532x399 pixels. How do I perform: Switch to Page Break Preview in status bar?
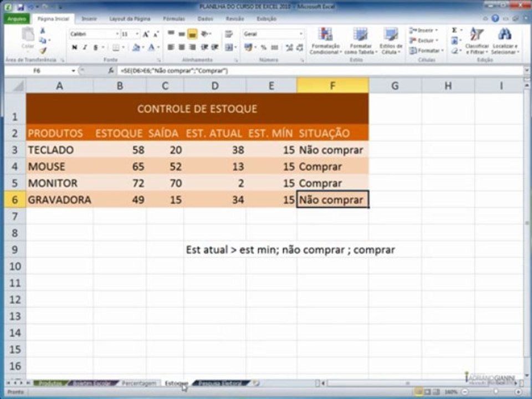tap(436, 392)
